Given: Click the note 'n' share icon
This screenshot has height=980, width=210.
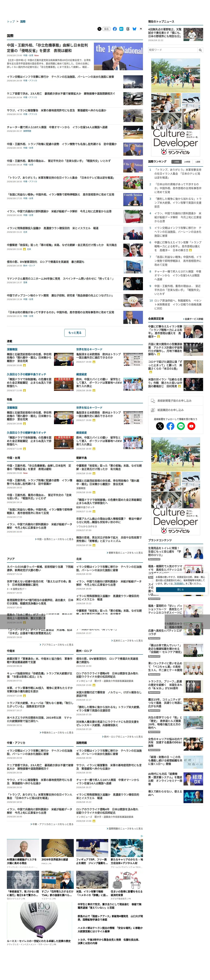Looking at the screenshot, I should click(141, 29).
